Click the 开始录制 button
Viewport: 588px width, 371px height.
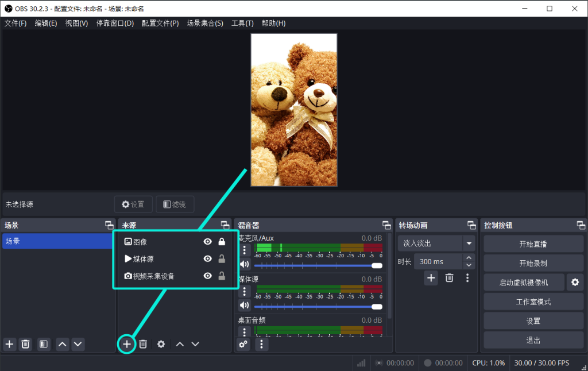533,264
